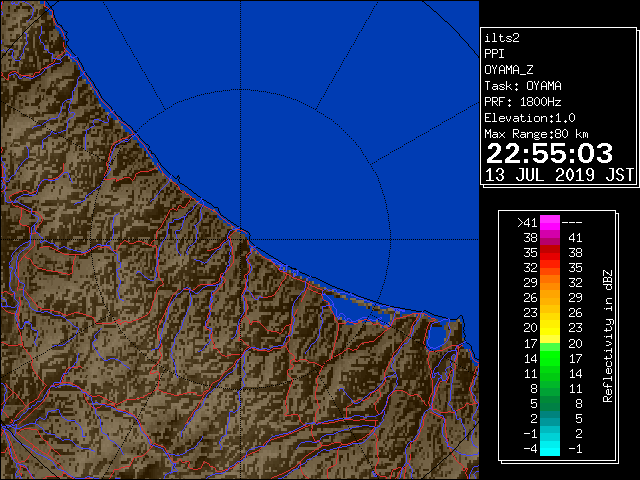Select the cyan -4 to -1 dBZ swatch

(x=550, y=448)
